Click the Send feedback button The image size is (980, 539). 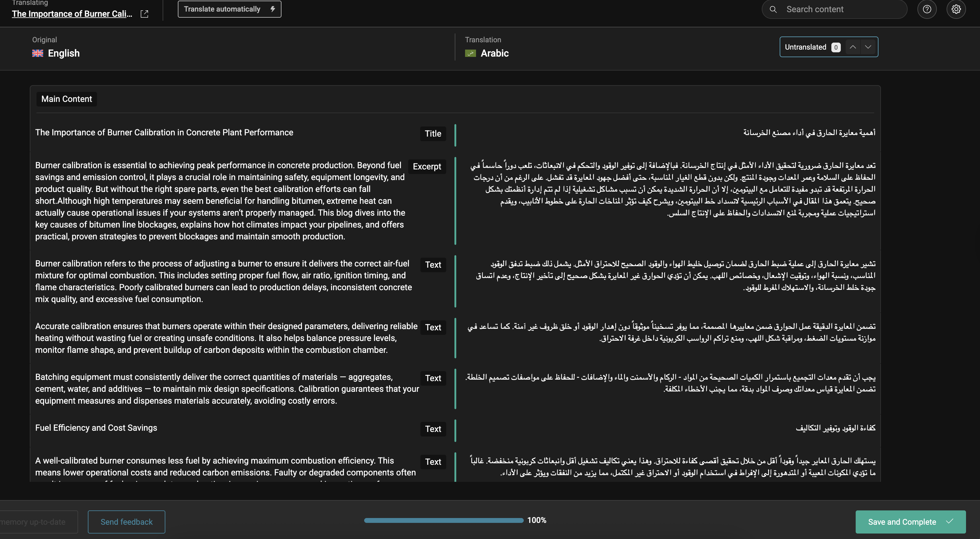coord(126,522)
